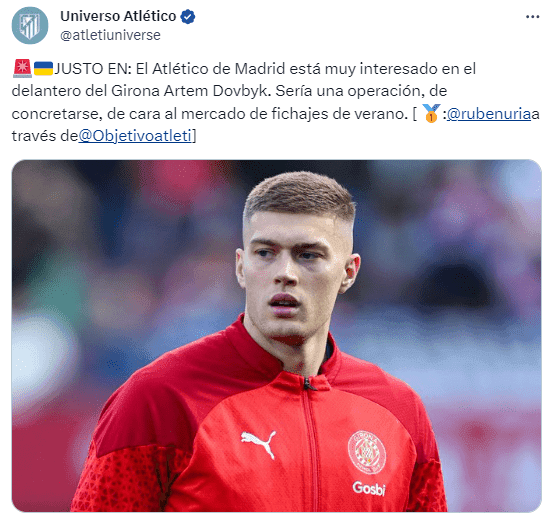Click the gold medal emoji

(431, 113)
